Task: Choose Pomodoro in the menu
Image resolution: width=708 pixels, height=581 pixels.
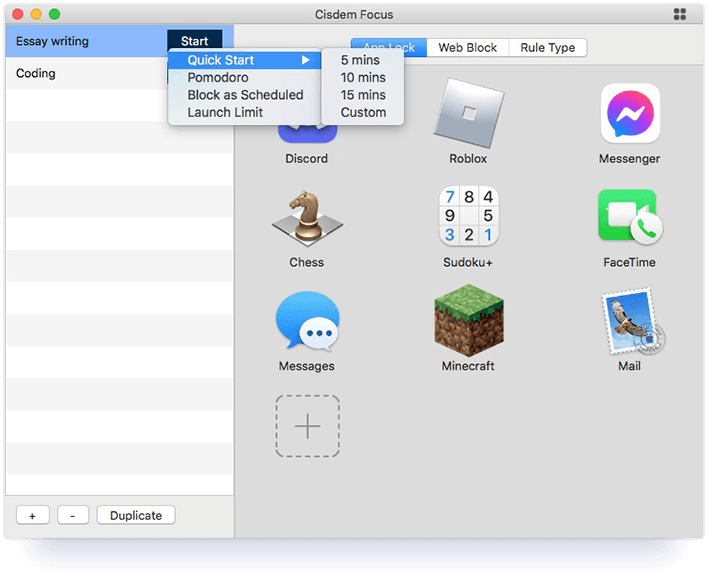Action: [x=244, y=78]
